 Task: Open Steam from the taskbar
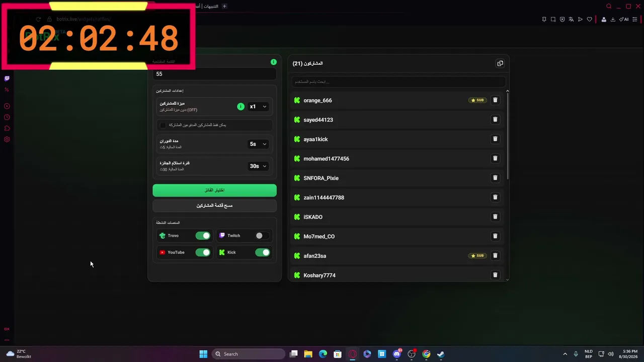[x=441, y=354]
